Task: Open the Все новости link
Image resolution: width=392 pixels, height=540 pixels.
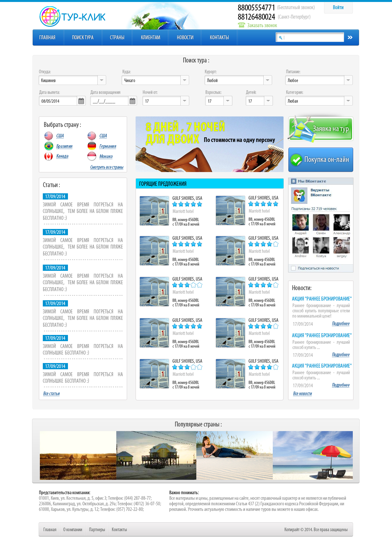Action: point(302,393)
